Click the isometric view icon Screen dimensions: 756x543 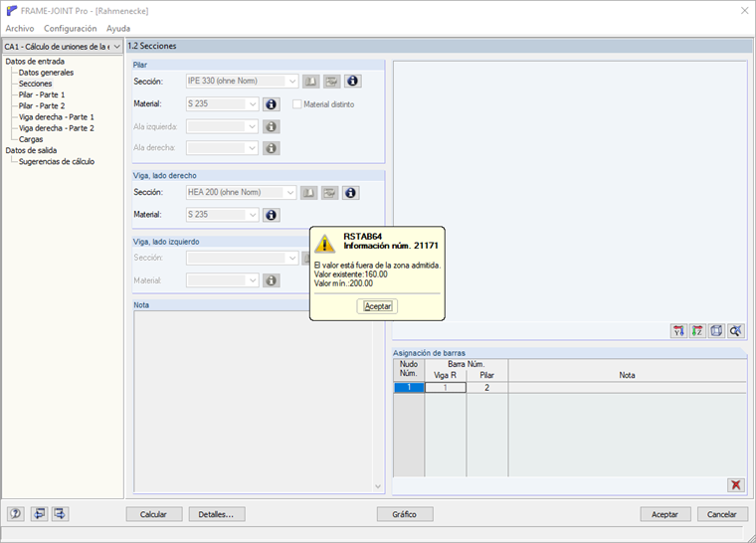click(716, 331)
